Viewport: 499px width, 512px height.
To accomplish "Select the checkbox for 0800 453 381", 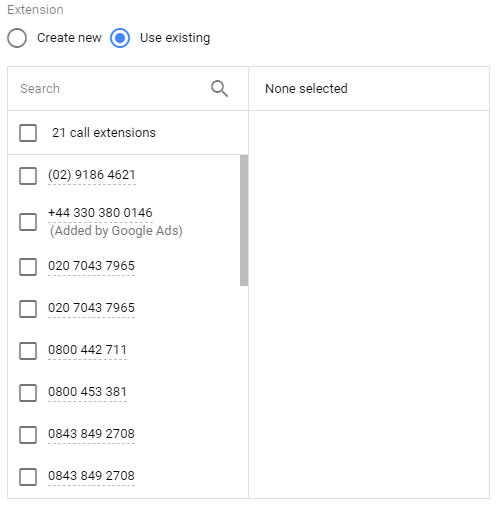I will [28, 393].
